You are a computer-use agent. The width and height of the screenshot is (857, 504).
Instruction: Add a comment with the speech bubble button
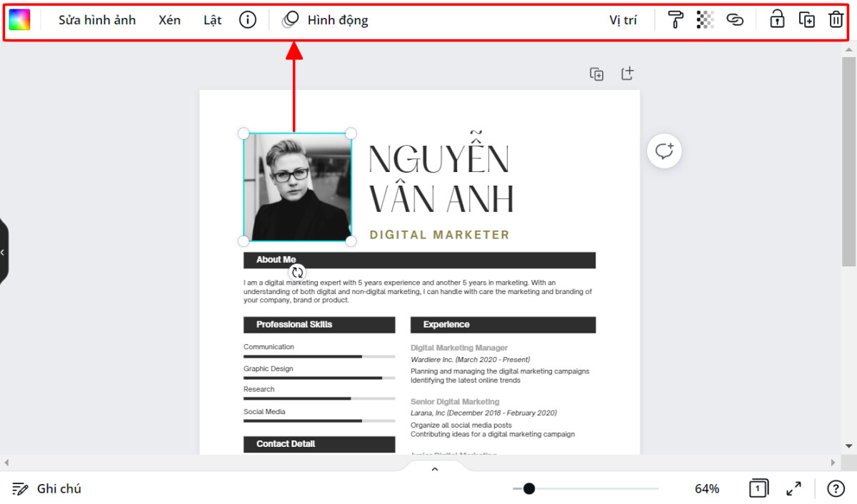[664, 151]
